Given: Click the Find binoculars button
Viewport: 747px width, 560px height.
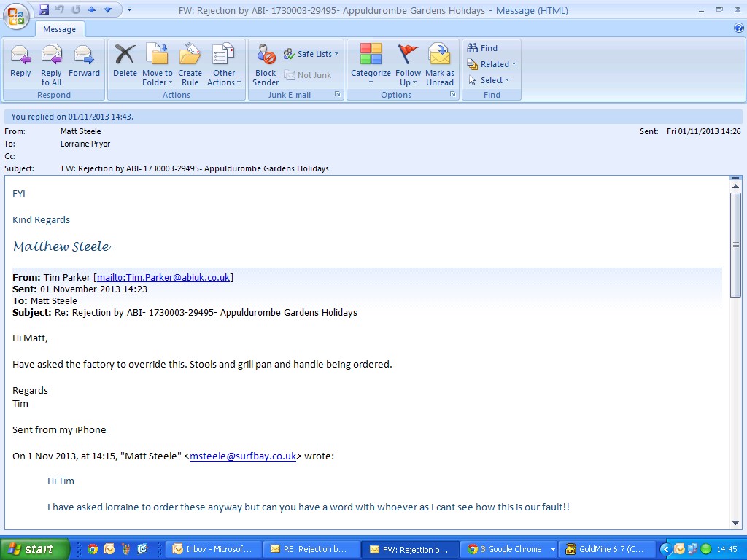Looking at the screenshot, I should pyautogui.click(x=482, y=48).
